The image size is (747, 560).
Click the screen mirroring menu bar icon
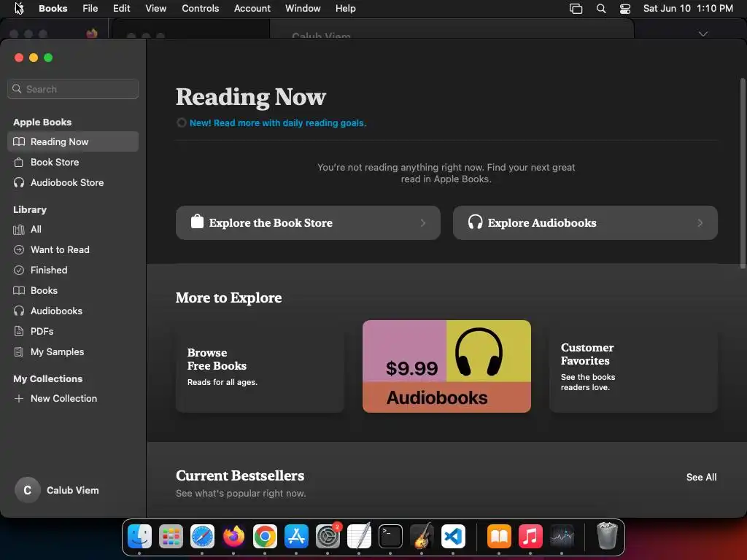[x=576, y=9]
